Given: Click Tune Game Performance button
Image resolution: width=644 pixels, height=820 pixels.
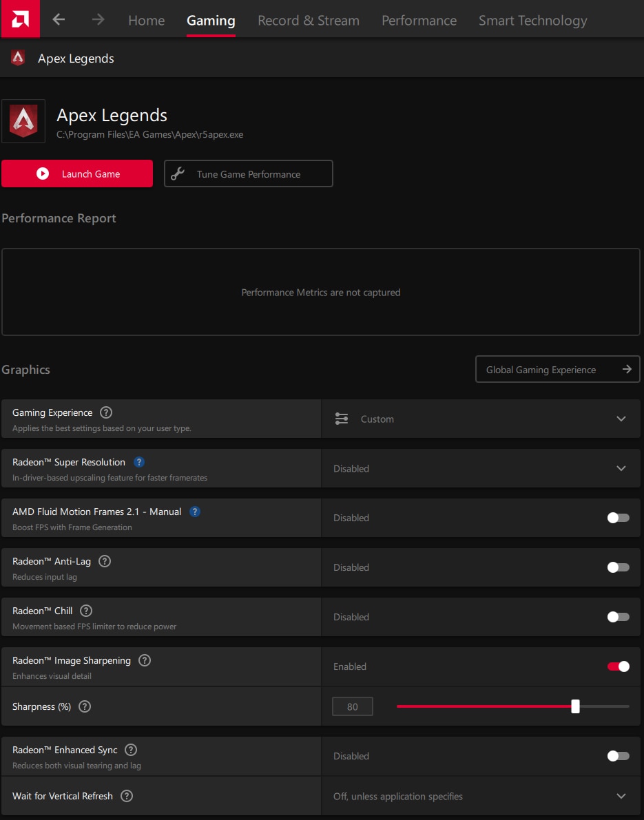Looking at the screenshot, I should coord(249,174).
